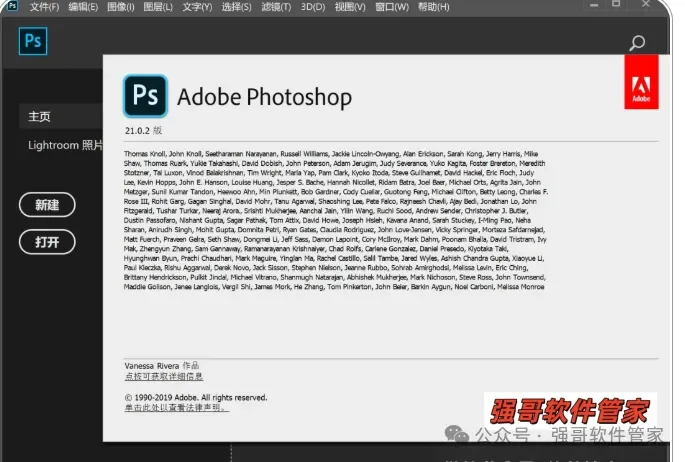Screen dimensions: 685x462
Task: Open the 文字(Y) menu
Action: [x=197, y=7]
